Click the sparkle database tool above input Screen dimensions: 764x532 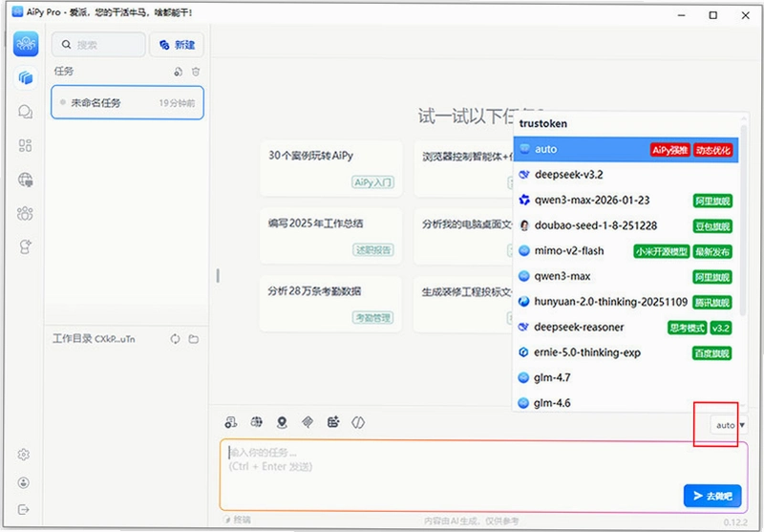point(333,422)
